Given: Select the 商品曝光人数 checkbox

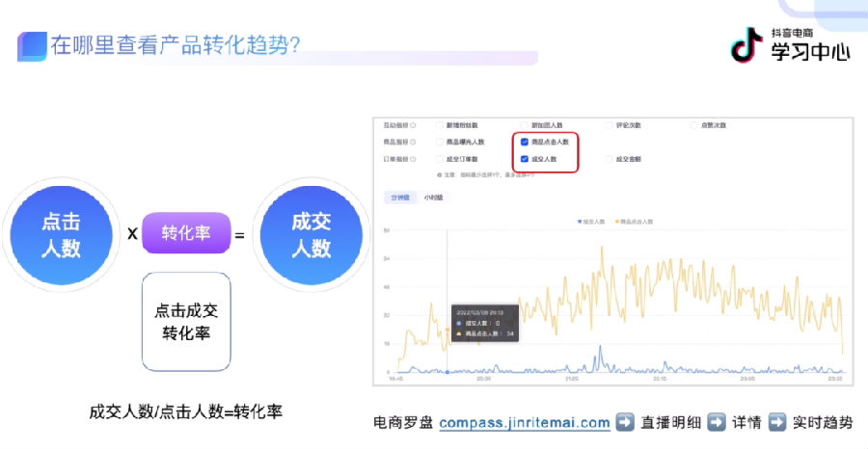Looking at the screenshot, I should coord(440,142).
